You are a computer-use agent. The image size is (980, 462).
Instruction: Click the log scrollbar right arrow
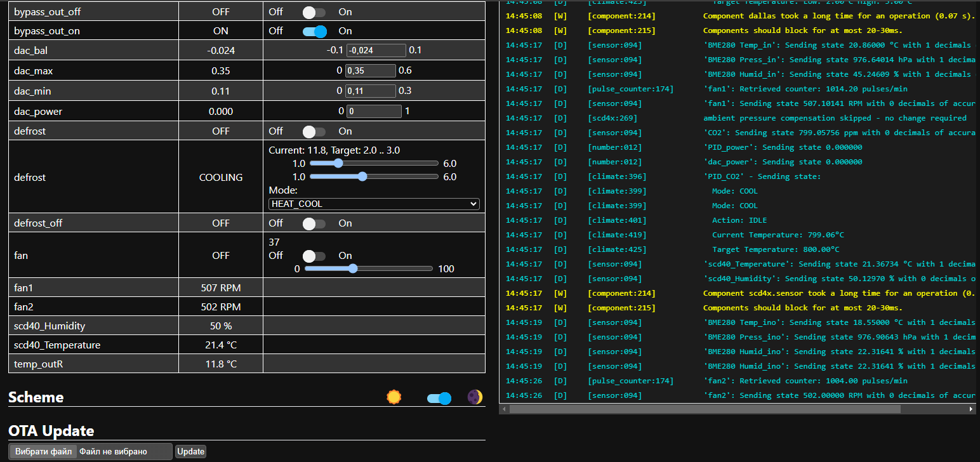(x=971, y=409)
